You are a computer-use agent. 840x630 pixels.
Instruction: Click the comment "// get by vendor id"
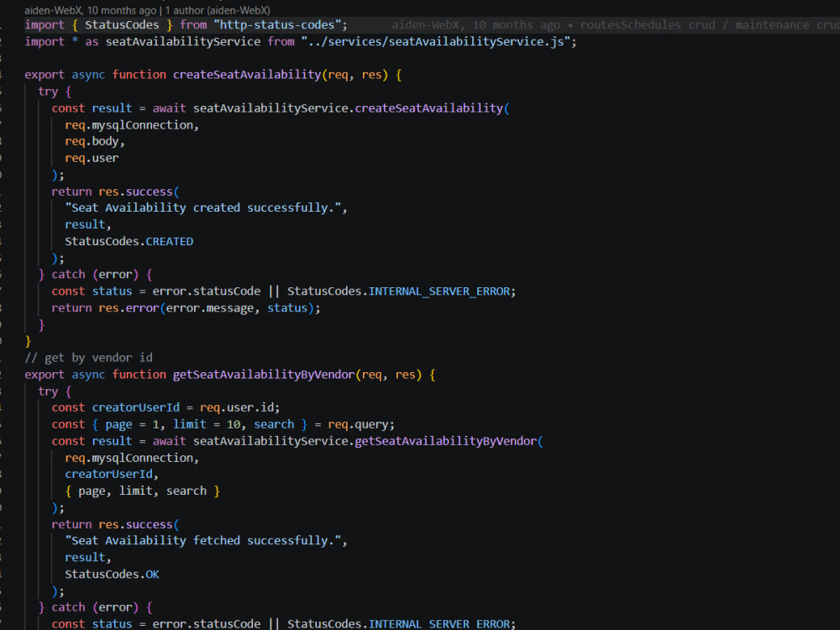point(88,357)
